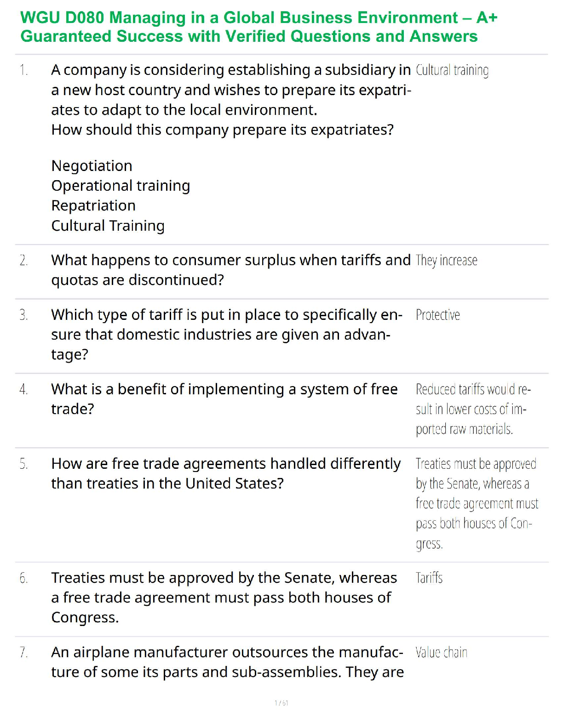This screenshot has height=728, width=563.
Task: Click the airplane manufacturer question text
Action: pyautogui.click(x=227, y=662)
